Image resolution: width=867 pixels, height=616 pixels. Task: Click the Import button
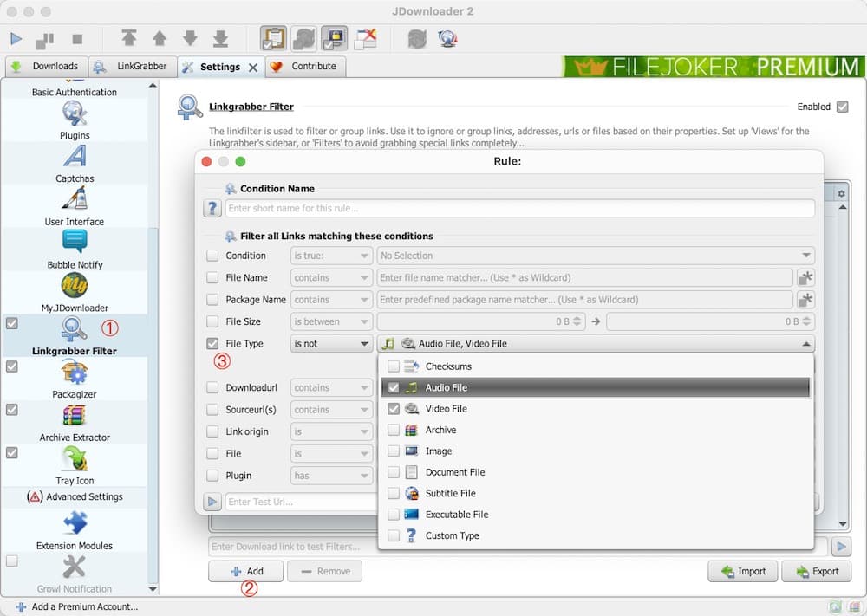coord(743,571)
